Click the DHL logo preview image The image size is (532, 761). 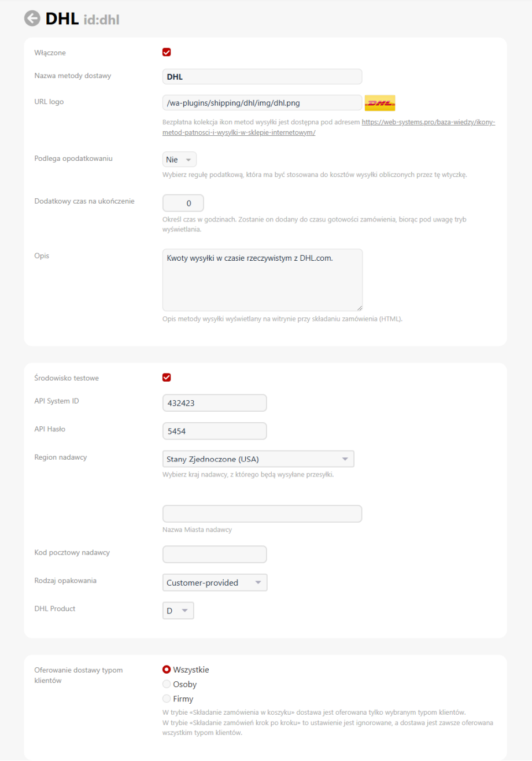[380, 103]
